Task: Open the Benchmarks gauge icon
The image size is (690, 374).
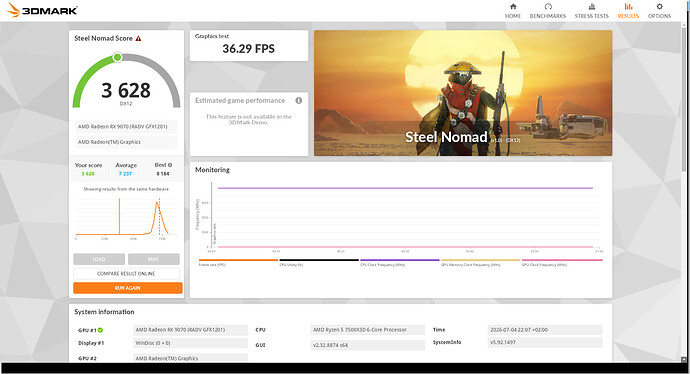Action: pos(548,7)
